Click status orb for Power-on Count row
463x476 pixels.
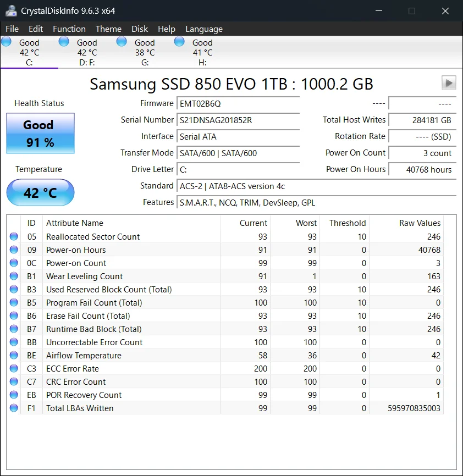(x=14, y=263)
